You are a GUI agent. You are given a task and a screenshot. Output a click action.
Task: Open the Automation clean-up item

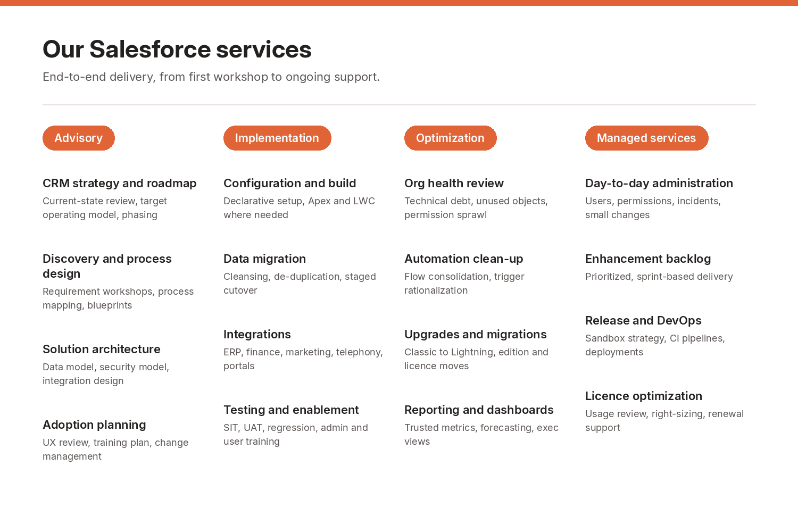pyautogui.click(x=464, y=259)
